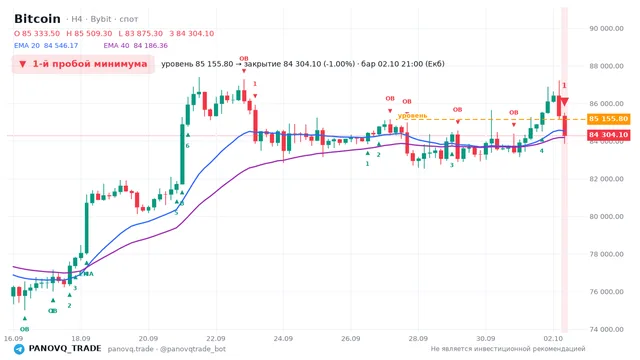This screenshot has height=360, width=640.
Task: Open the @panovqtrade_bot link
Action: pos(193,349)
